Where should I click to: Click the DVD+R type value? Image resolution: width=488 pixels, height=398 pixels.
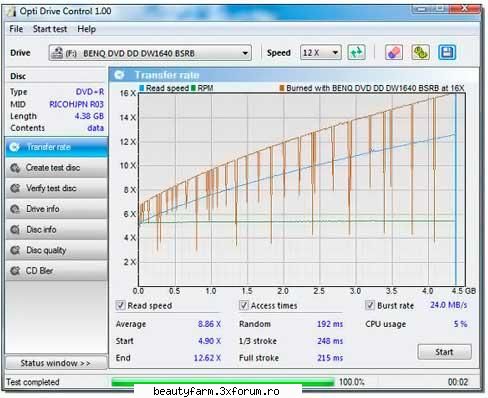[x=90, y=92]
